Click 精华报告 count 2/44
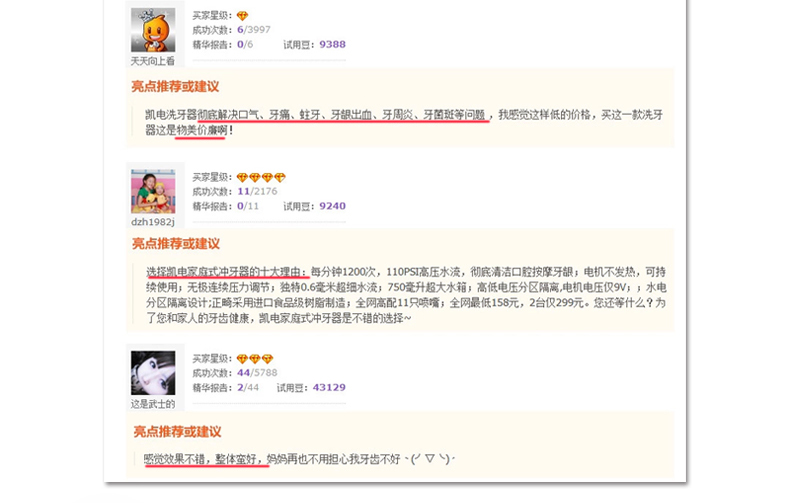Screen dimensions: 790x503 click(248, 387)
